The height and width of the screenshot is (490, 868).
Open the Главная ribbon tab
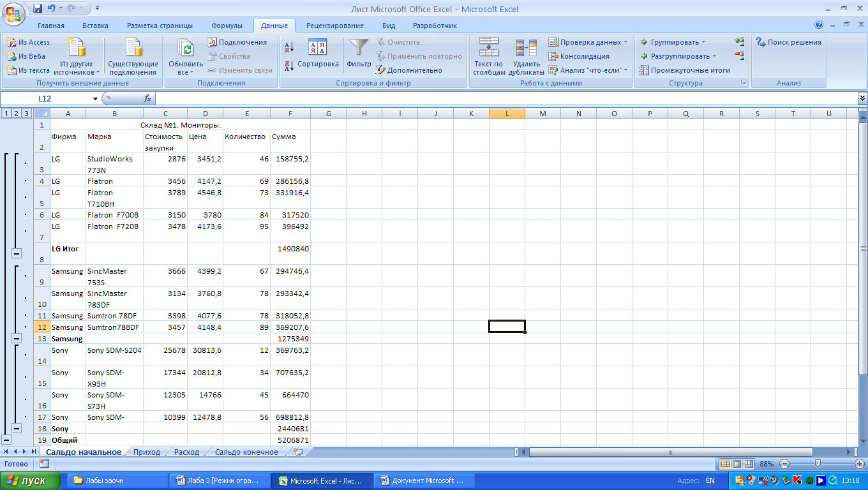tap(51, 26)
